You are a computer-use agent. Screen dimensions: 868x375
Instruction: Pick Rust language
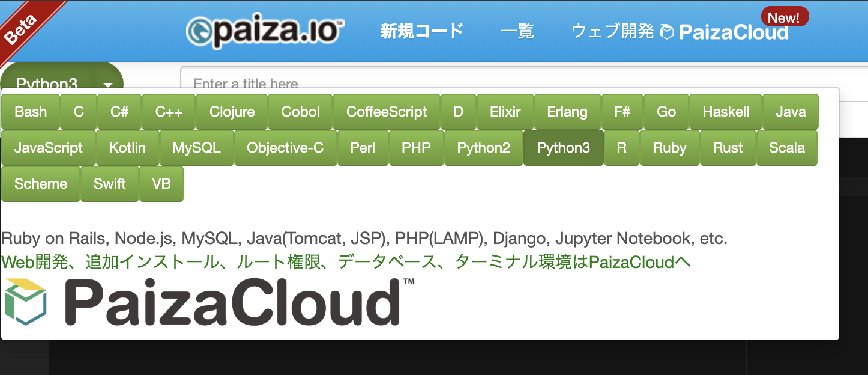728,148
